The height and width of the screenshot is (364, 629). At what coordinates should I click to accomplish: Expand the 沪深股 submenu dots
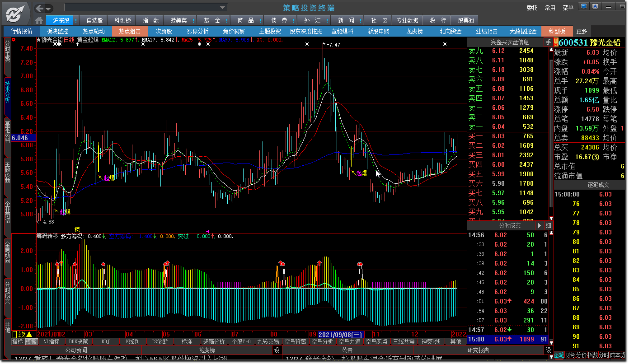76,20
